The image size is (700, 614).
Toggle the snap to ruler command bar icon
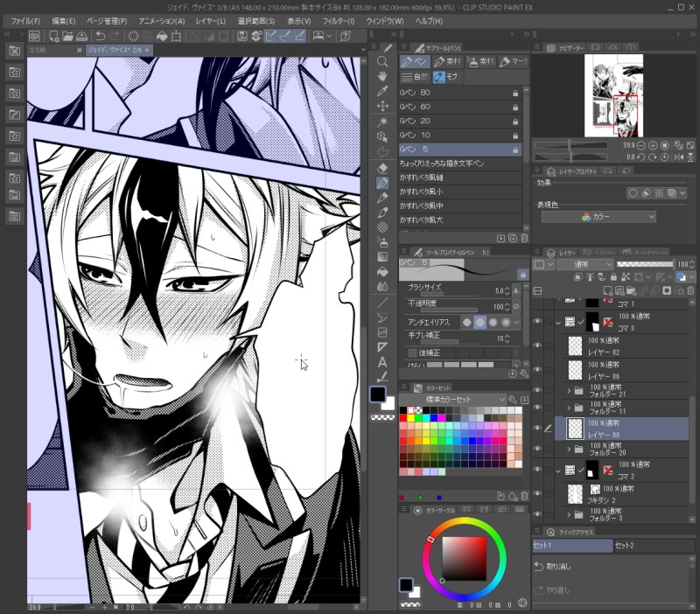point(270,36)
